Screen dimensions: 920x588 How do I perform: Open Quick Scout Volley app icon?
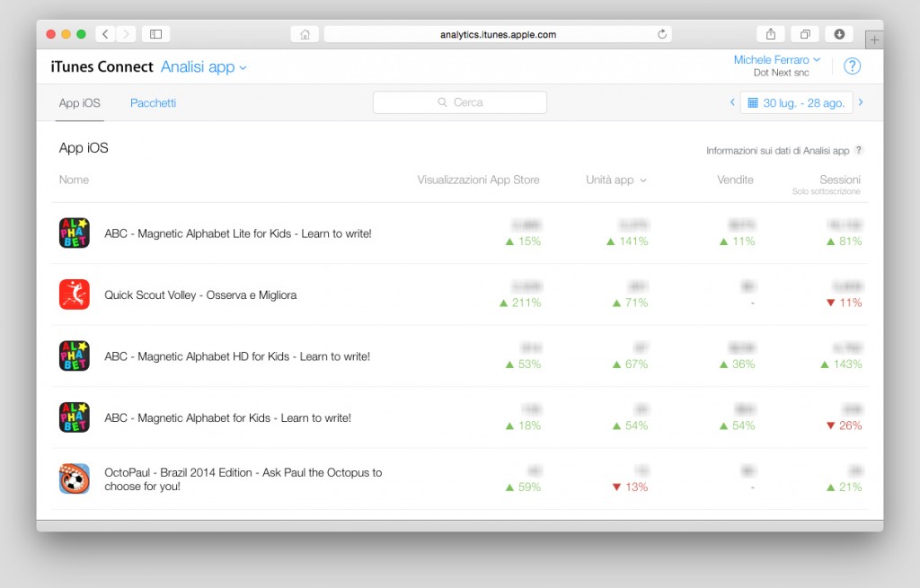(75, 294)
